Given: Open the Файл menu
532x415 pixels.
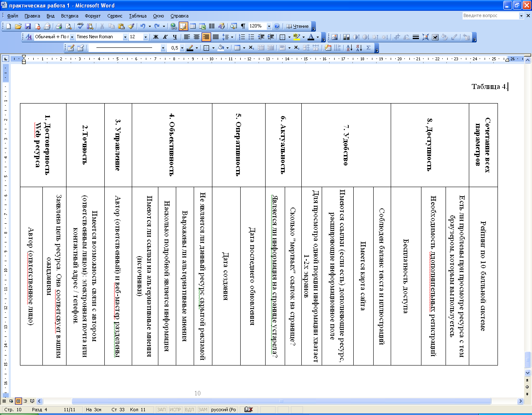Looking at the screenshot, I should [x=12, y=16].
